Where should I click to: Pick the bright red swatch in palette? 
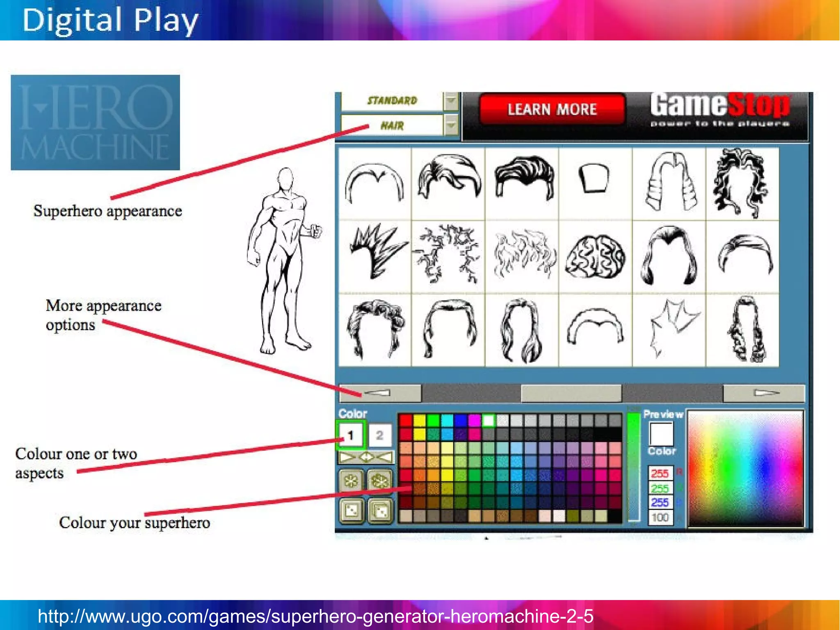coord(406,420)
